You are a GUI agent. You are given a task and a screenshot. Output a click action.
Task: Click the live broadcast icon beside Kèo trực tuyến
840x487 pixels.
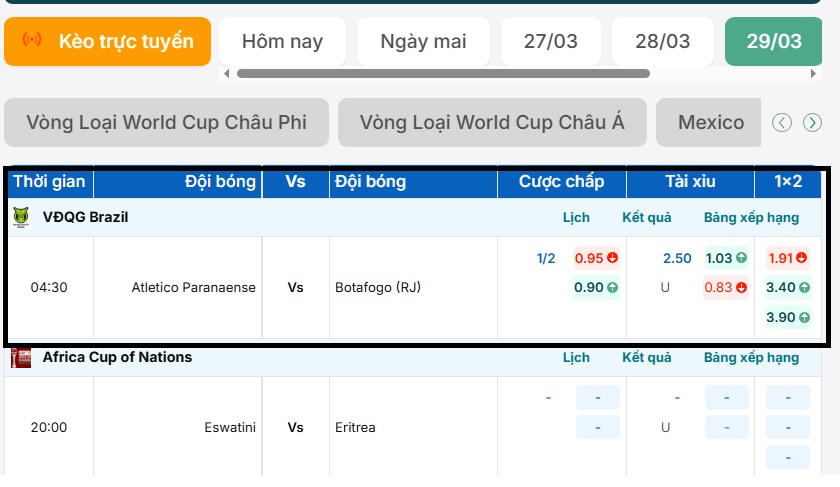tap(32, 41)
